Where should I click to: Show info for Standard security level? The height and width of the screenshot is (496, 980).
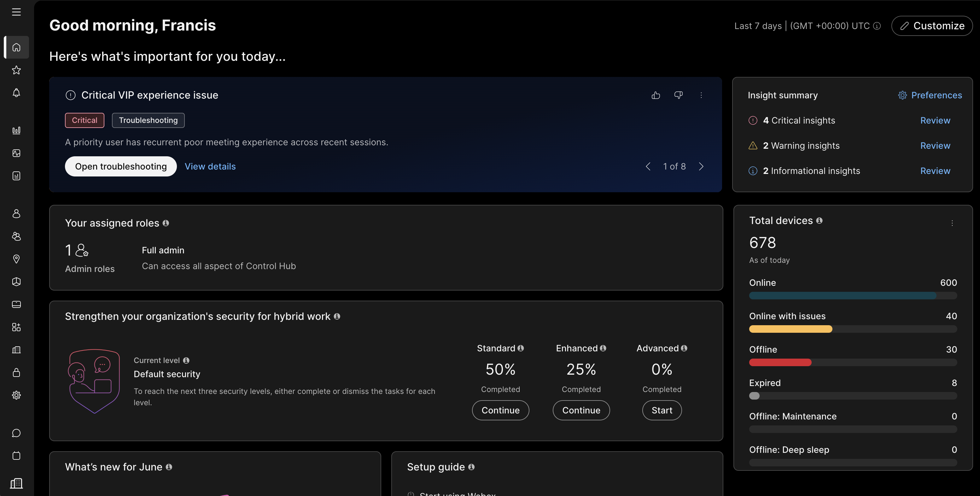(521, 348)
